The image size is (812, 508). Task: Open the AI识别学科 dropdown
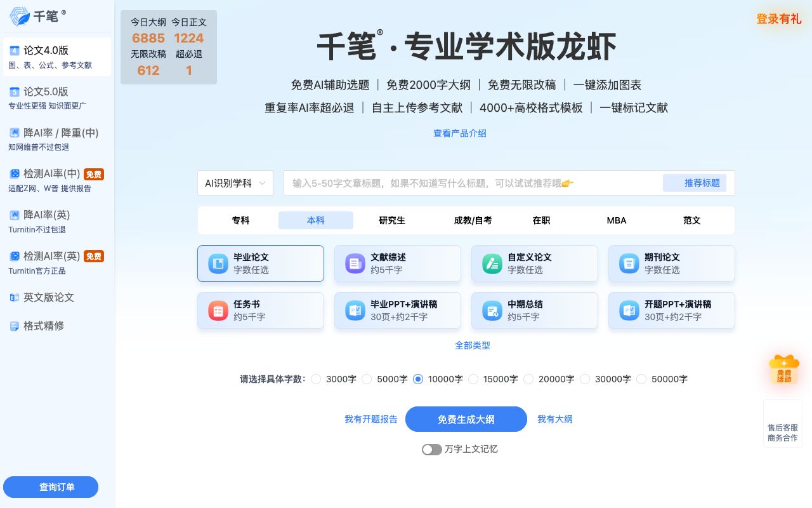(x=235, y=183)
